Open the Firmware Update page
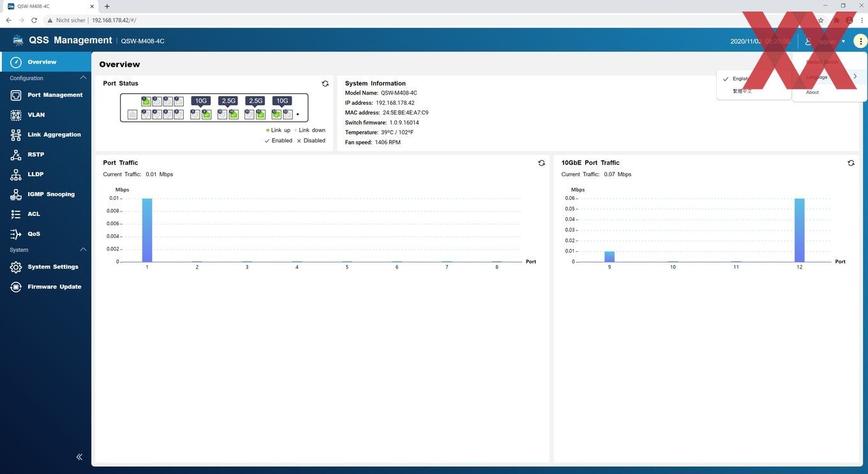This screenshot has width=868, height=474. (45, 287)
